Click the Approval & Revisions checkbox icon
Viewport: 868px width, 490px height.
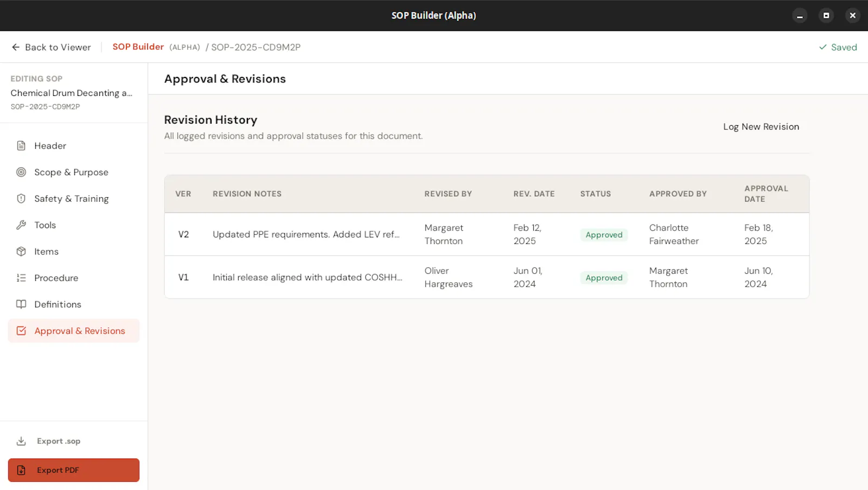tap(21, 331)
